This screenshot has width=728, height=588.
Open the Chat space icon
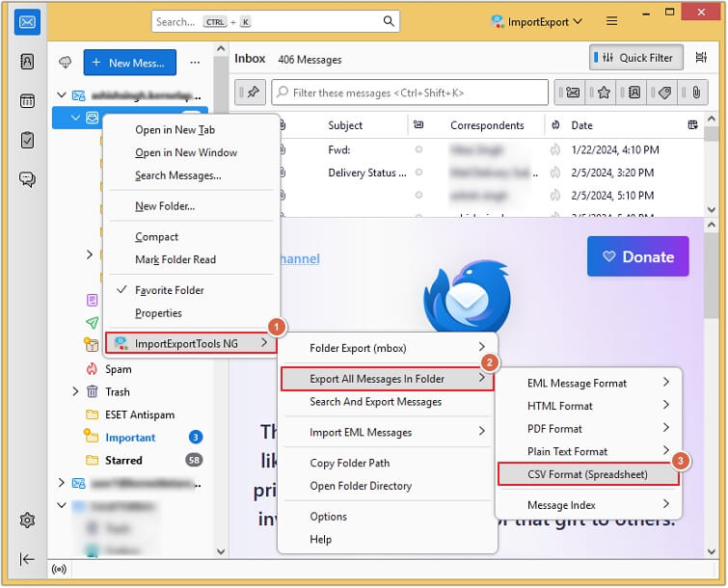click(x=27, y=178)
